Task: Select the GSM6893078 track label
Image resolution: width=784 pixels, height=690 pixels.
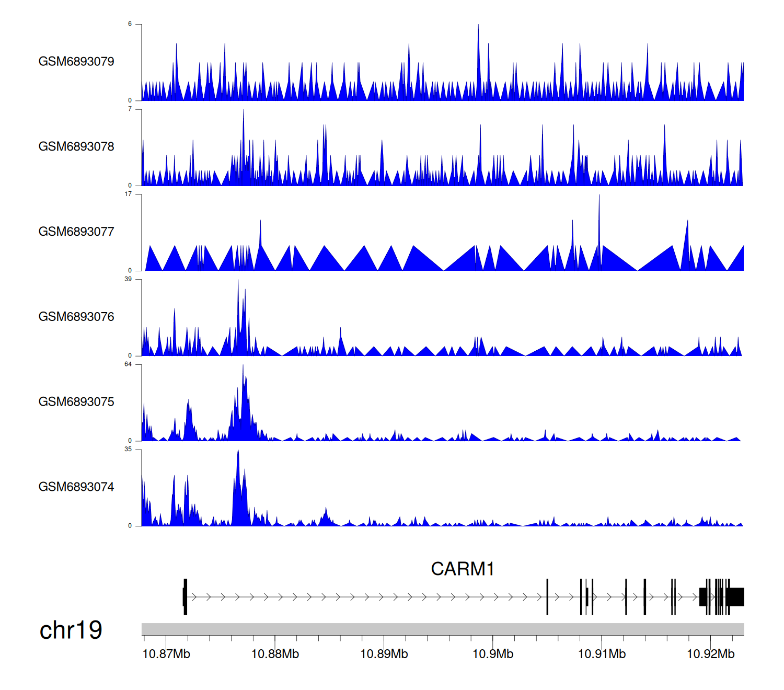Action: (76, 147)
